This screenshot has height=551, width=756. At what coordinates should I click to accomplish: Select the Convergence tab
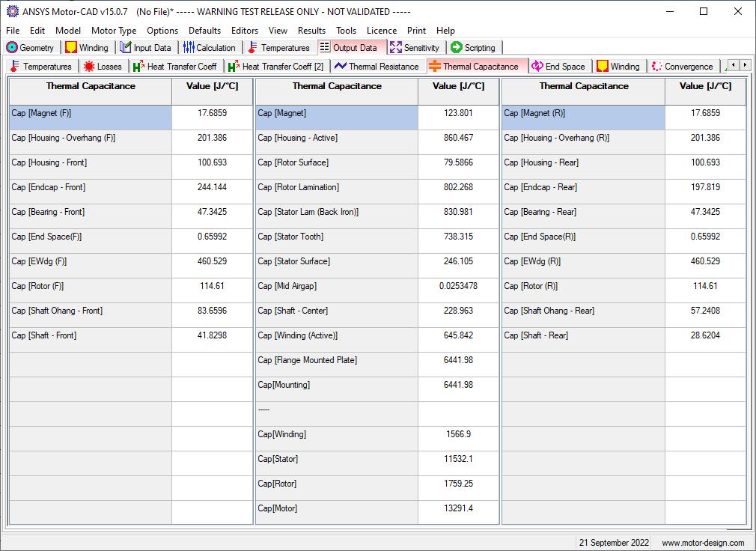click(682, 67)
